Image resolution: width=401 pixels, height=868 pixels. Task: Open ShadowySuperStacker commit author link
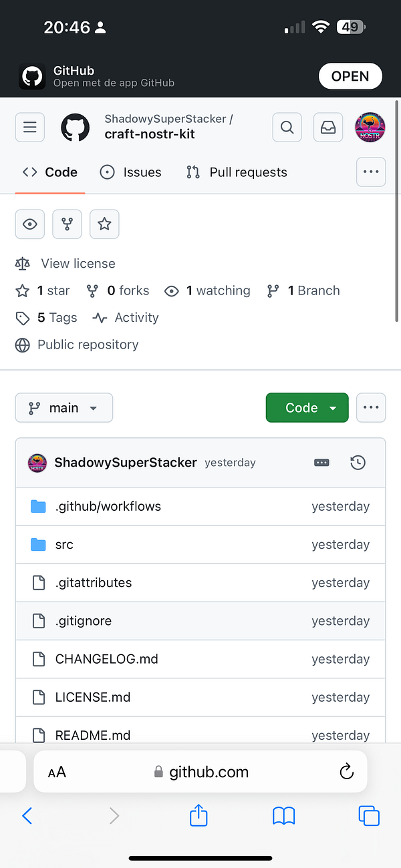[x=126, y=463]
